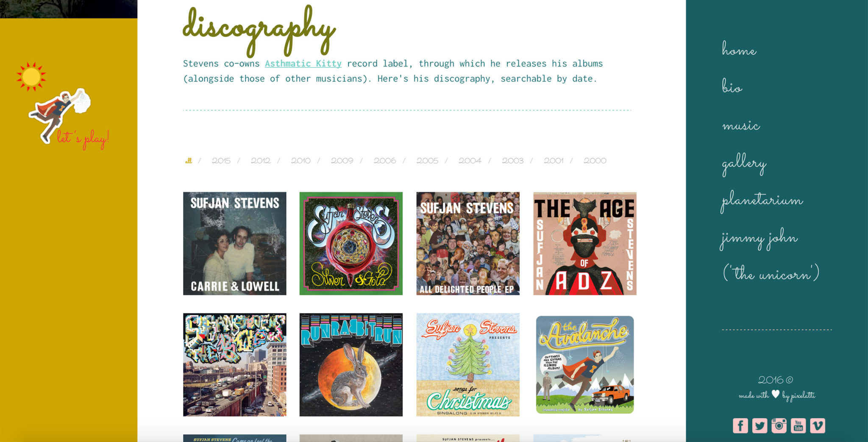Go to the home page in the sidebar
The image size is (868, 442).
[x=739, y=49]
